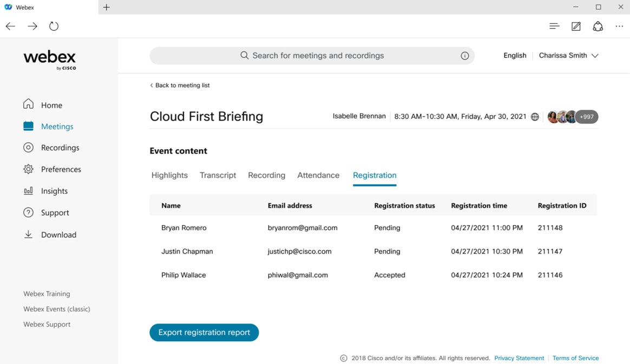630x364 pixels.
Task: Refresh the page using the reload icon
Action: (54, 25)
